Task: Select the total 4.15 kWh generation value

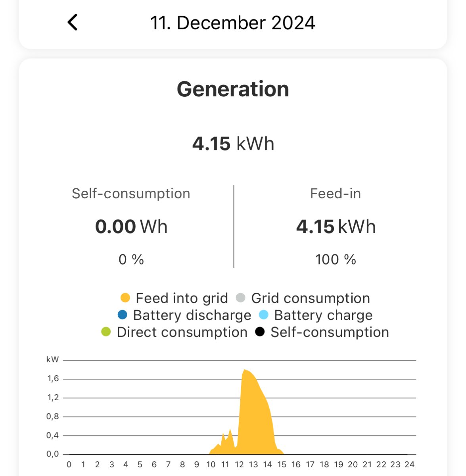Action: pyautogui.click(x=233, y=144)
